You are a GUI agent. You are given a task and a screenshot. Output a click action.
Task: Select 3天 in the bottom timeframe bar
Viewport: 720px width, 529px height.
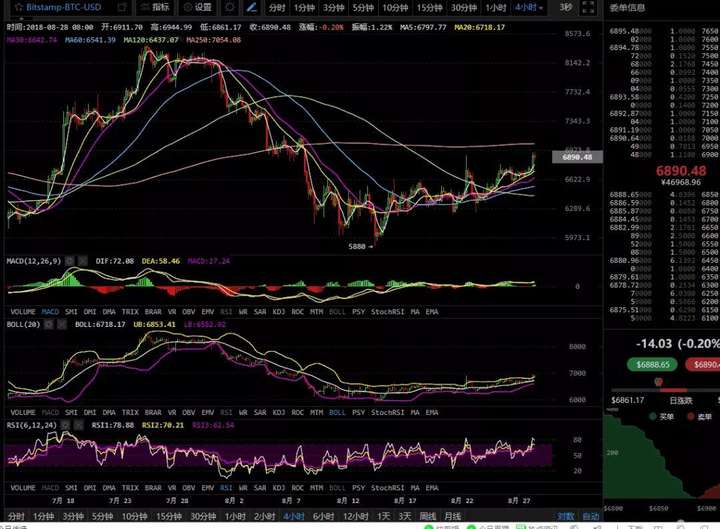(405, 516)
